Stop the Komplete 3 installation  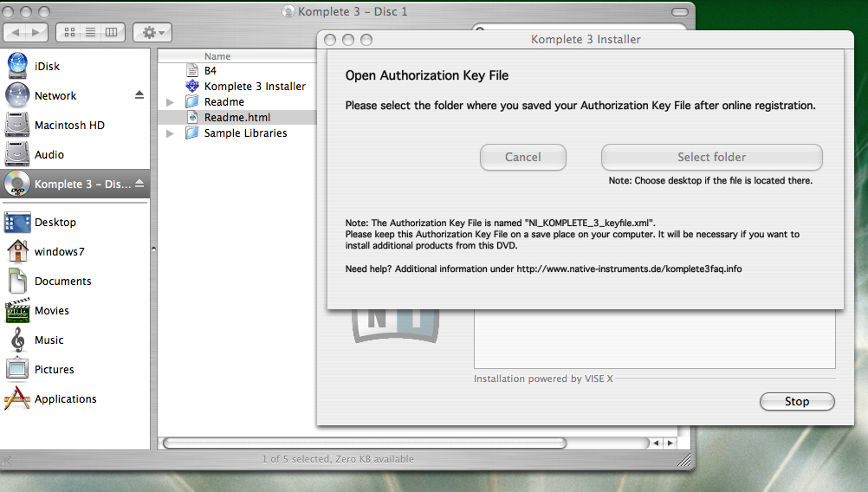(x=797, y=401)
